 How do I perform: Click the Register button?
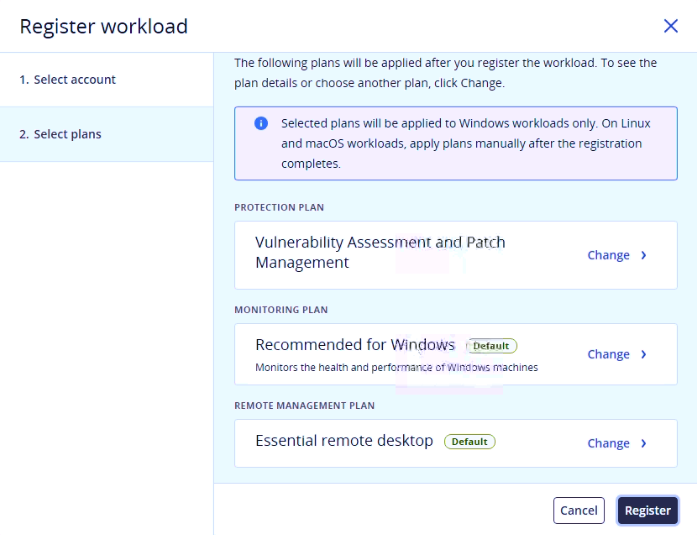tap(648, 511)
